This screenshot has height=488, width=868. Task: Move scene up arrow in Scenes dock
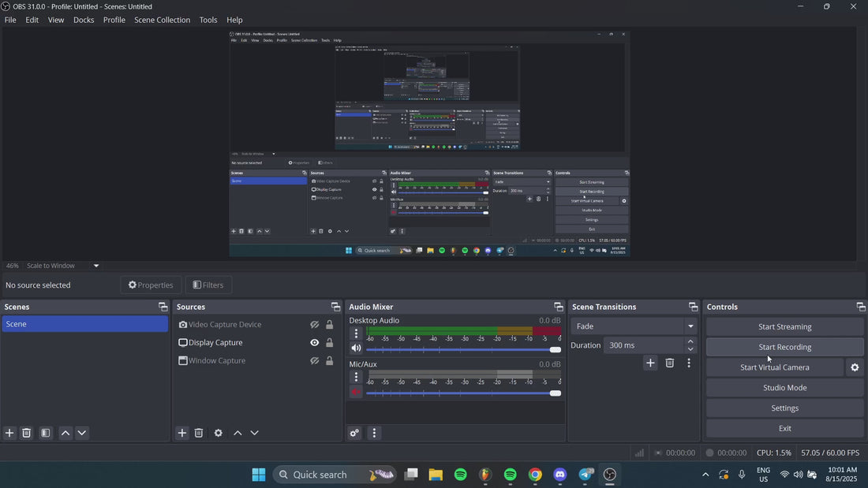[65, 433]
